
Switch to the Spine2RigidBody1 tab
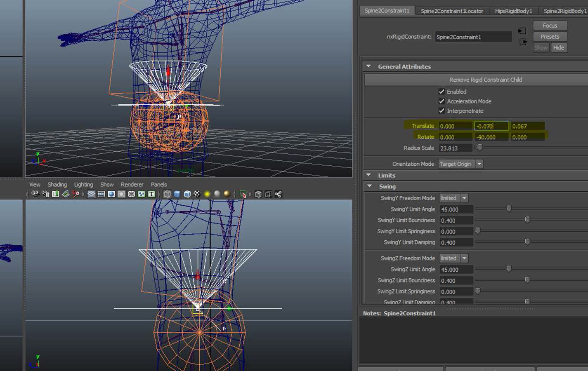pos(564,11)
